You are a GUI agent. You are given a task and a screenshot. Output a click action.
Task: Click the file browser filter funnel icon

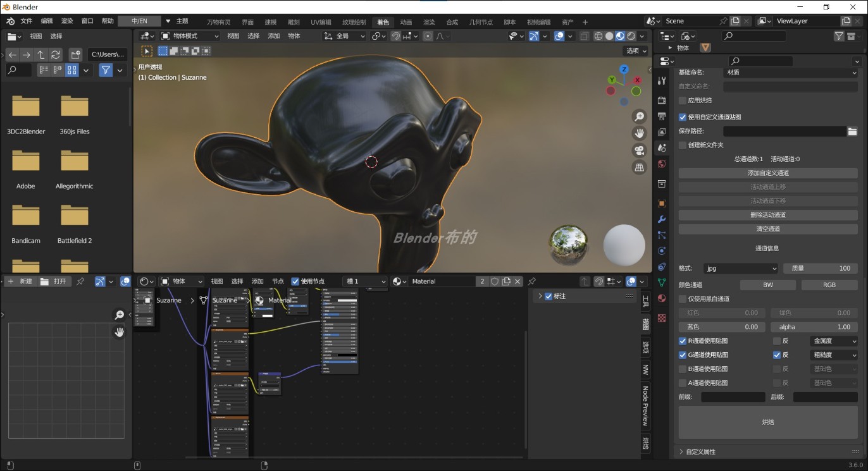106,70
